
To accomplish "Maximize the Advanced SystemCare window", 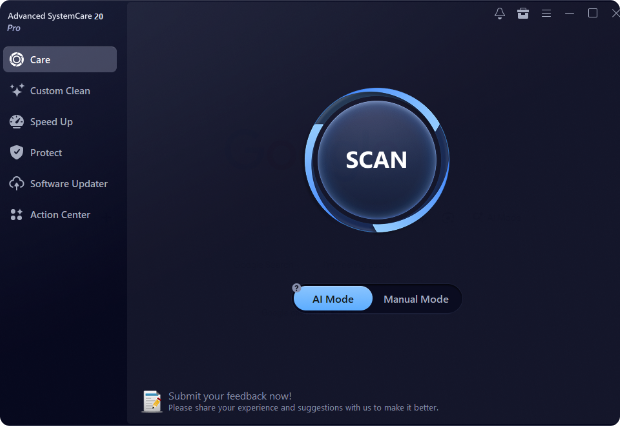I will [593, 13].
